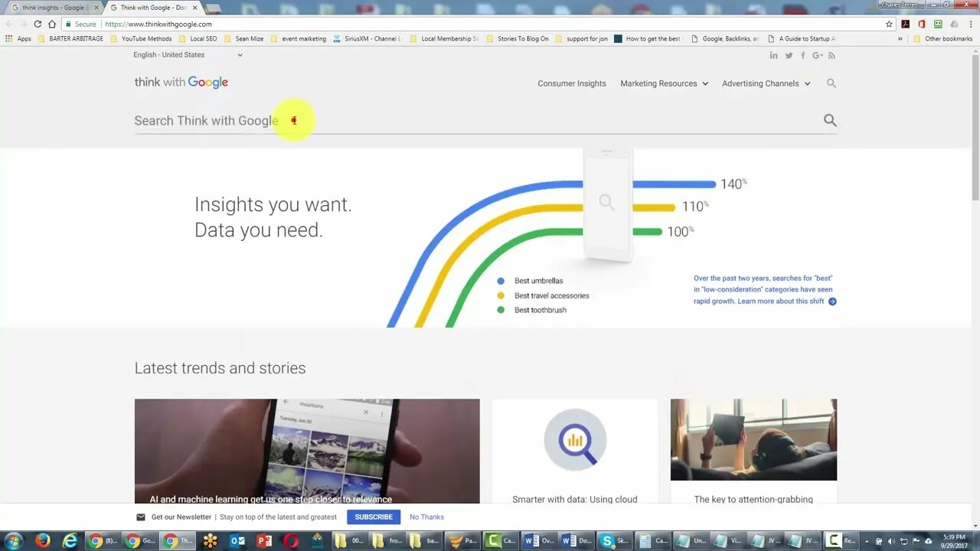Click the volume icon in system tray

coord(891,541)
